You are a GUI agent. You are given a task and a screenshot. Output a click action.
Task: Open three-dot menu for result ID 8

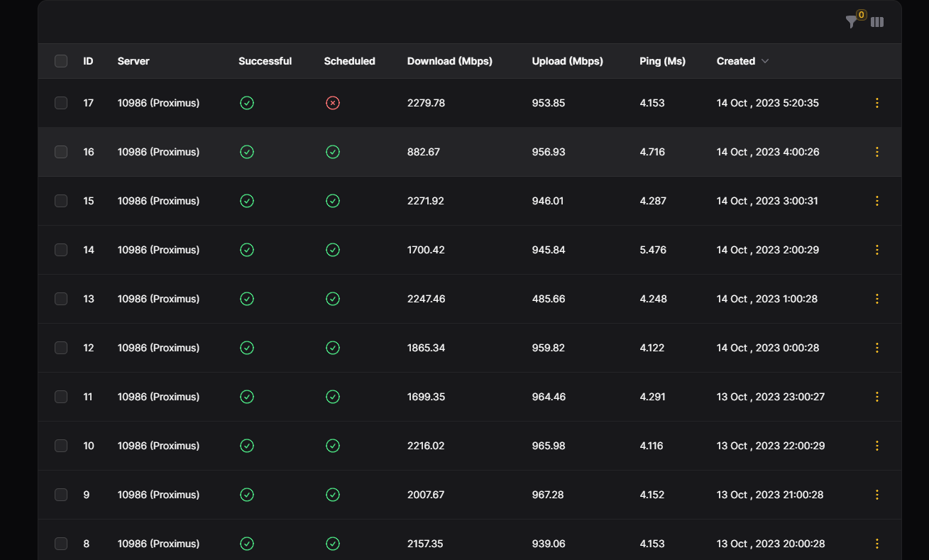876,544
